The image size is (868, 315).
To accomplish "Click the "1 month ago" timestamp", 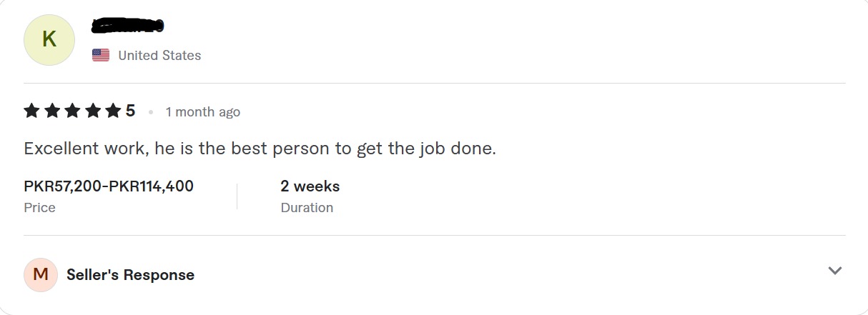I will pos(203,112).
